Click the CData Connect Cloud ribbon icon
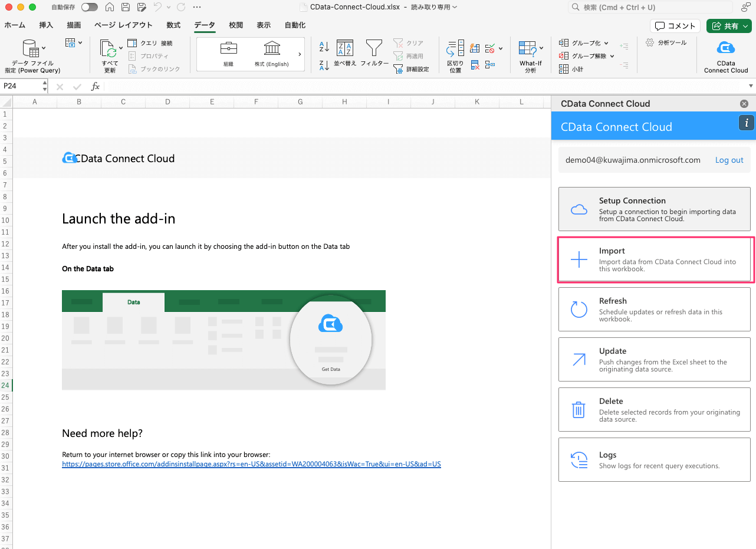 click(725, 48)
